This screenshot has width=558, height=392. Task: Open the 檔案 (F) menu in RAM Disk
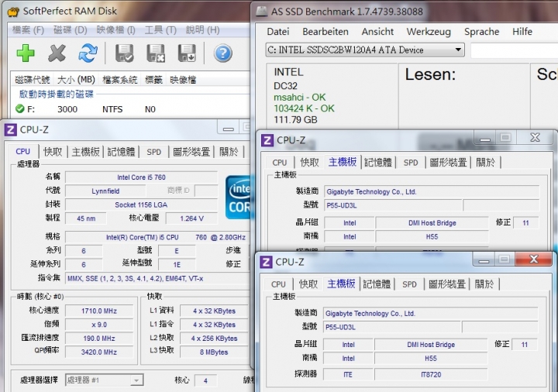28,30
